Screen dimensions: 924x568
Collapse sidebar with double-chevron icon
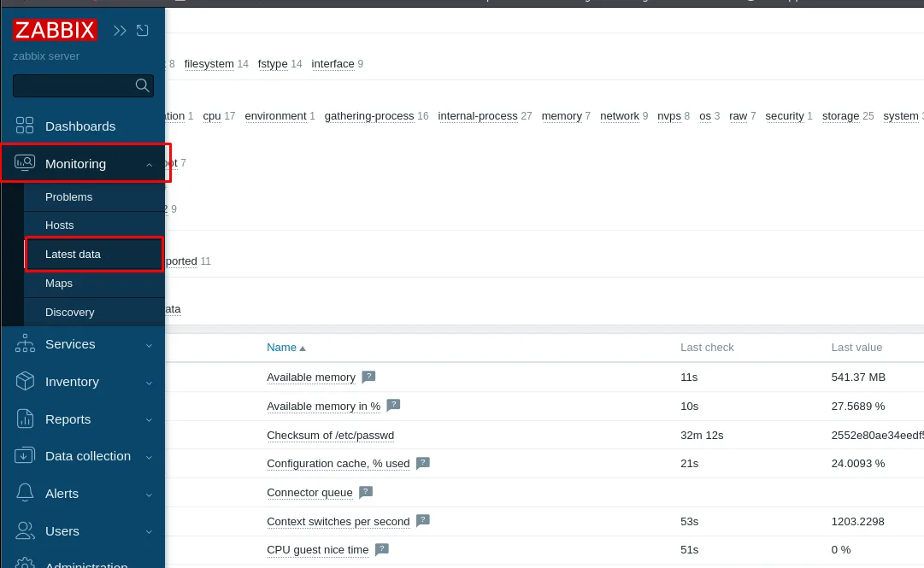120,31
